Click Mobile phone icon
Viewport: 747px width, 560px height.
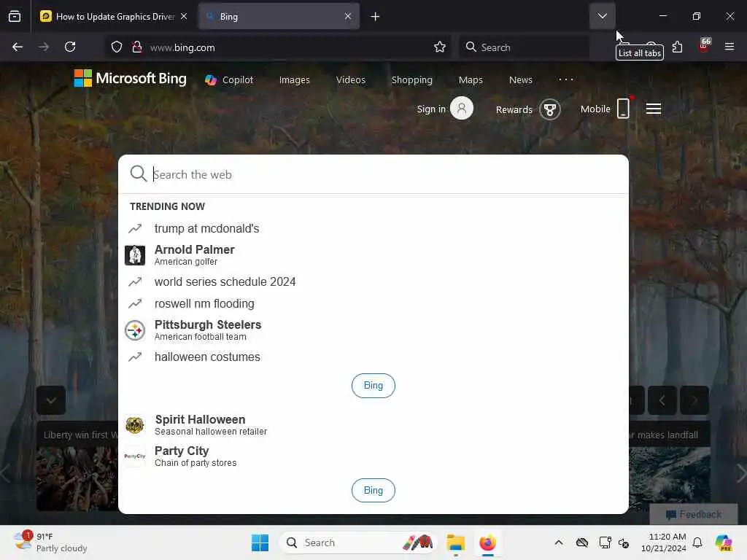click(x=623, y=108)
